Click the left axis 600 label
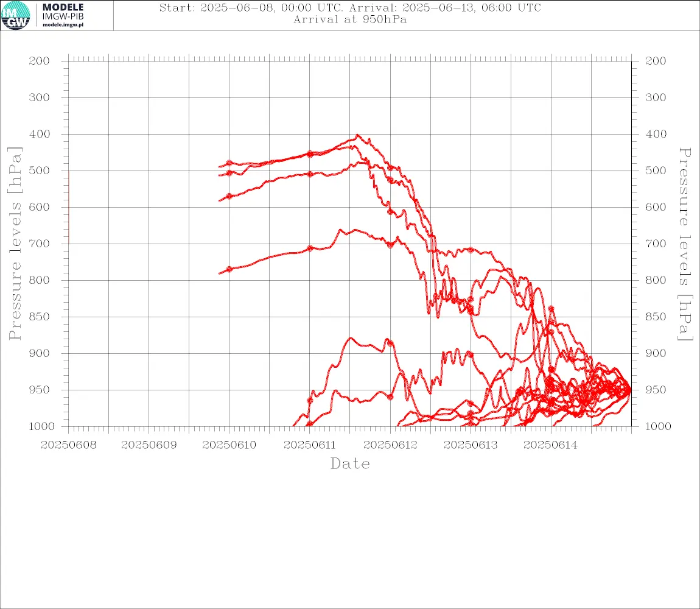The height and width of the screenshot is (609, 700). point(40,207)
